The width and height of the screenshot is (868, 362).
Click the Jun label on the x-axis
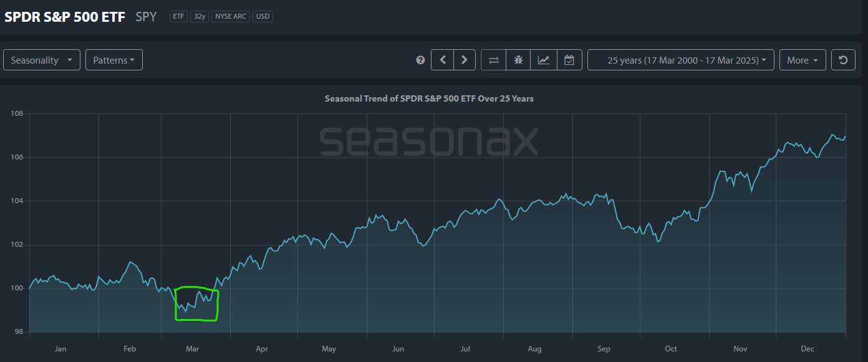398,348
